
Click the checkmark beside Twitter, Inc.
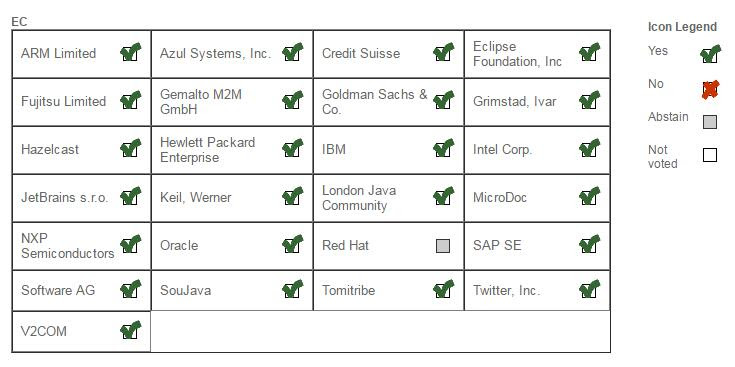coord(589,289)
